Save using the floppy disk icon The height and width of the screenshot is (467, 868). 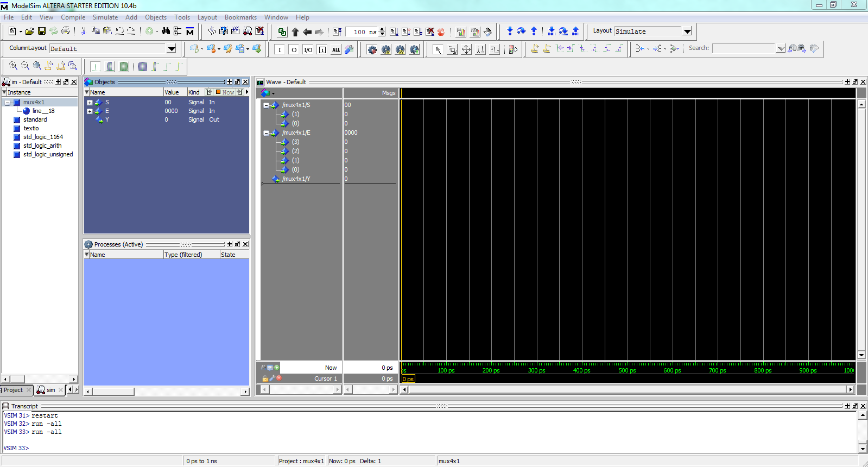41,31
